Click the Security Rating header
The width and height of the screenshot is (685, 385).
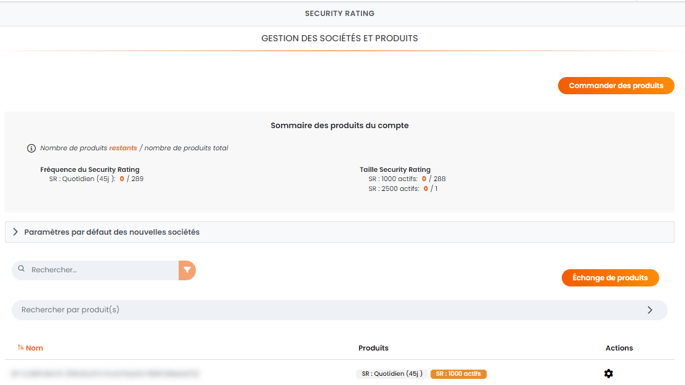(x=339, y=14)
